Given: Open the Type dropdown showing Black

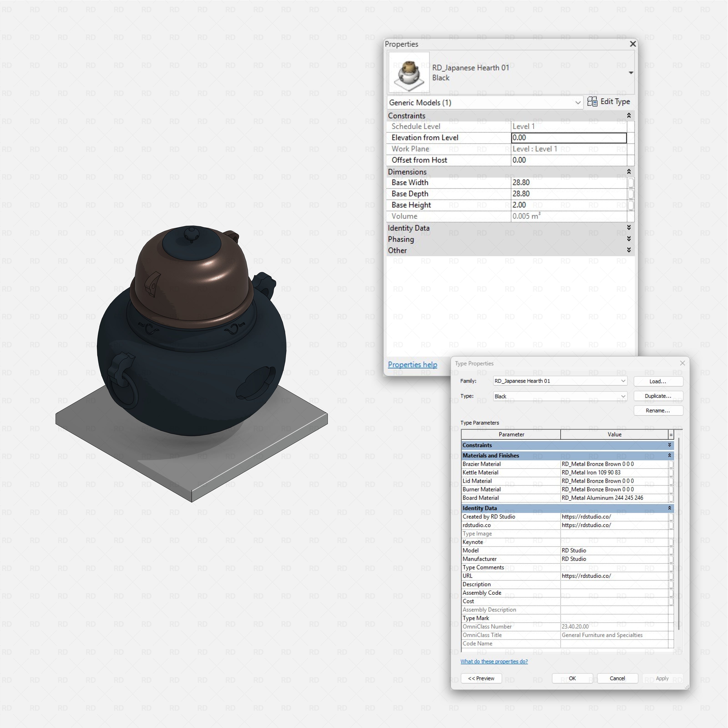Looking at the screenshot, I should (560, 396).
